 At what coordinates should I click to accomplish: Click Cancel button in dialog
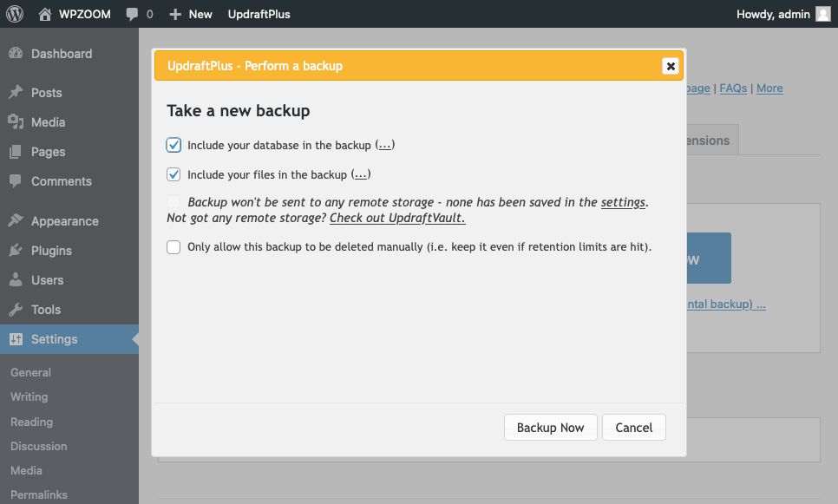[x=634, y=428]
